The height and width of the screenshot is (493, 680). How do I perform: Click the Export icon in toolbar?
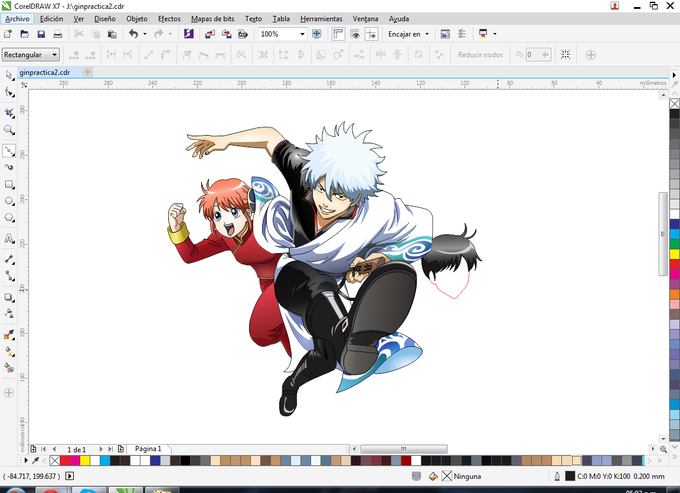click(226, 34)
